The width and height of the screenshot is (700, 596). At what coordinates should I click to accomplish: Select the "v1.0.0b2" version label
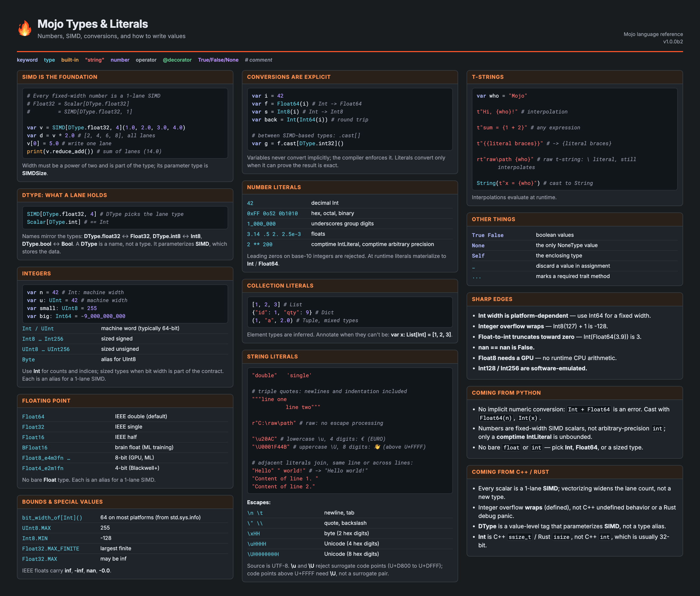pos(673,42)
